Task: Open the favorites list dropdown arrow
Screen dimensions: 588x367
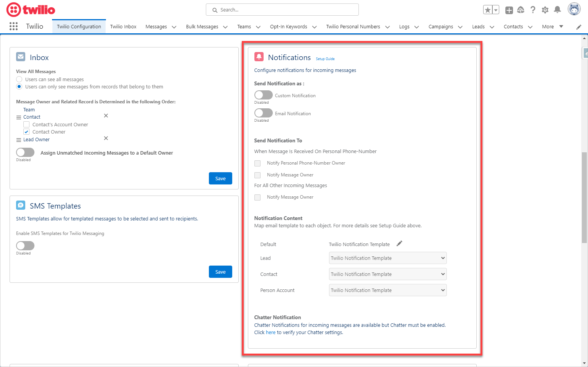Action: coord(496,10)
